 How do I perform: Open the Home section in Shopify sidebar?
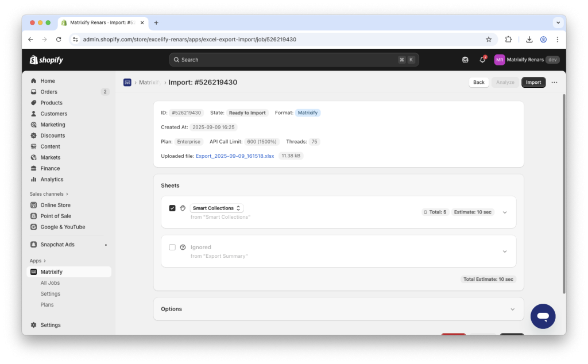(34, 80)
